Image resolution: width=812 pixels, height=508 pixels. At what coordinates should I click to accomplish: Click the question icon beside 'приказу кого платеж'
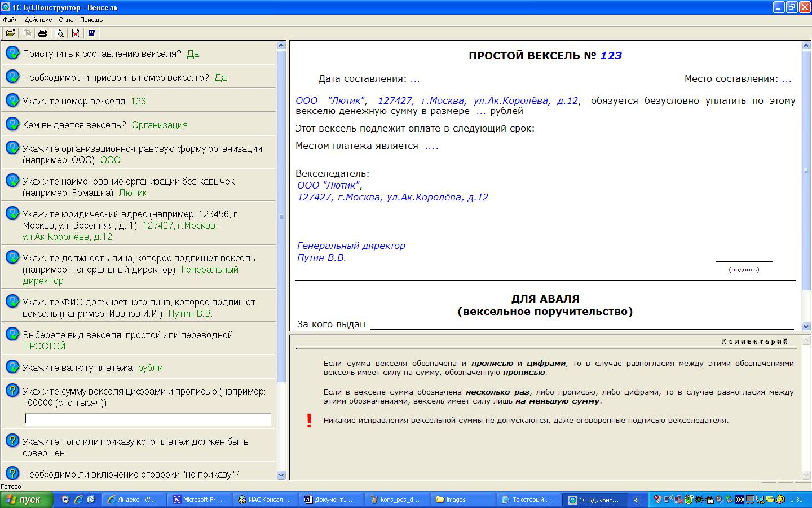(12, 440)
